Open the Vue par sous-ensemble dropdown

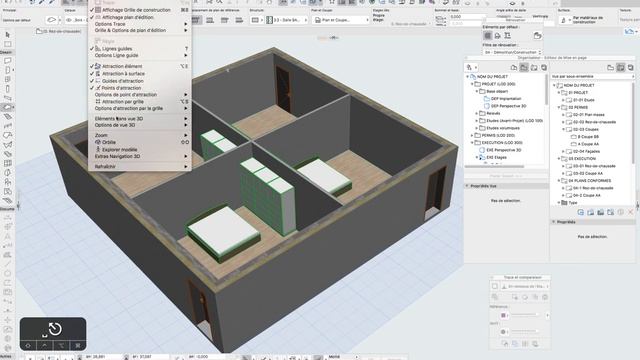tap(592, 76)
